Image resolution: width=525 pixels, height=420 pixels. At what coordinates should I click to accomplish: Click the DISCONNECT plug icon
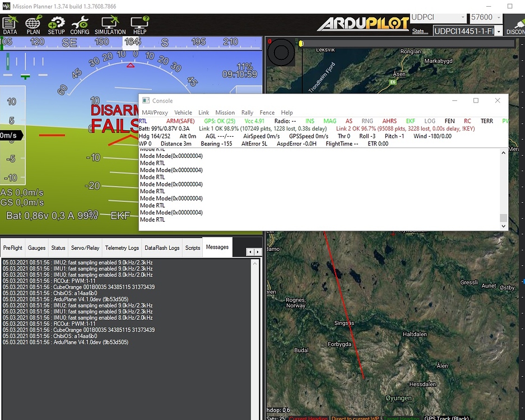coord(517,25)
